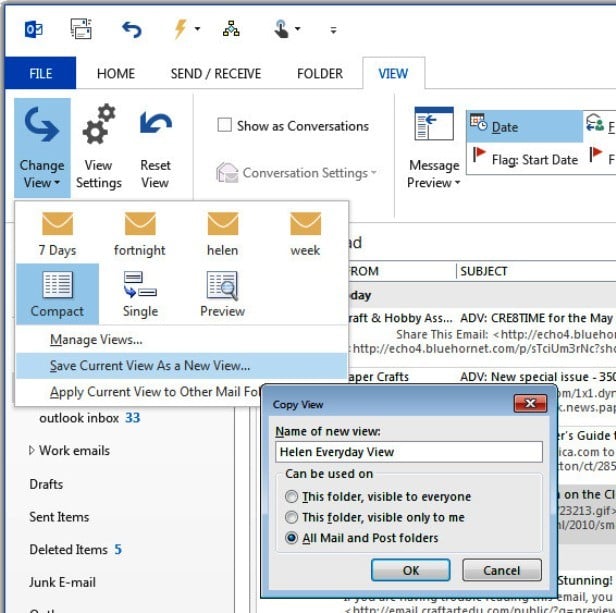Click Save Current View As a New View

[182, 365]
